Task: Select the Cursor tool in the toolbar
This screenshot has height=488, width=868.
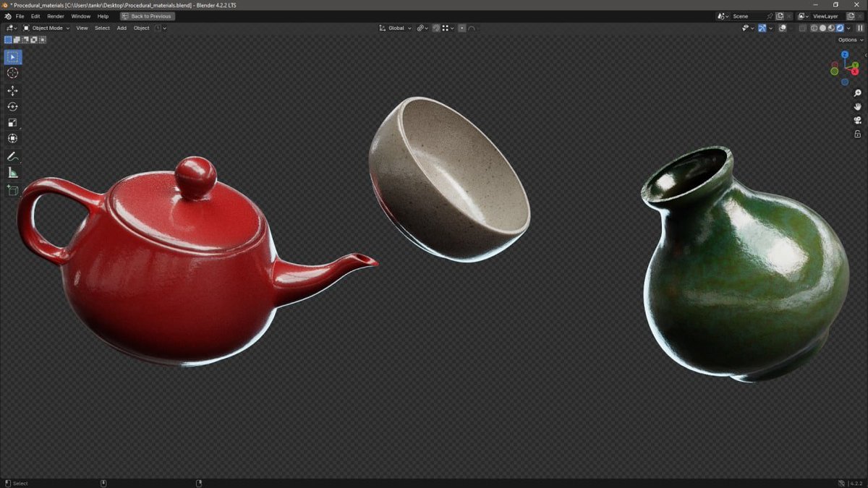Action: 12,72
